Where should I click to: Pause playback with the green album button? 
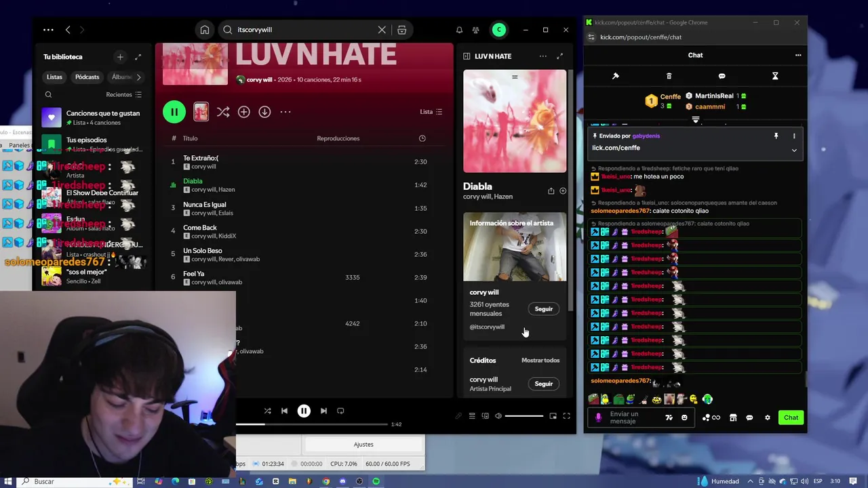174,112
